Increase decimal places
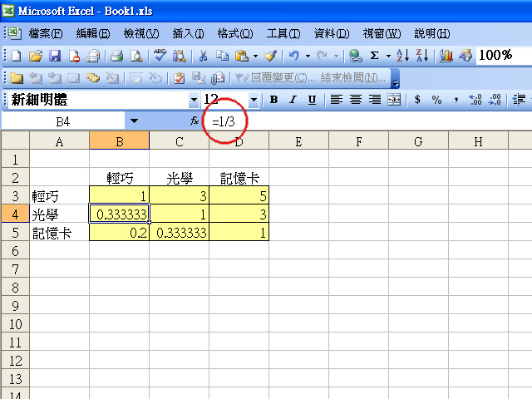Viewport: 532px width, 399px height. (x=475, y=100)
